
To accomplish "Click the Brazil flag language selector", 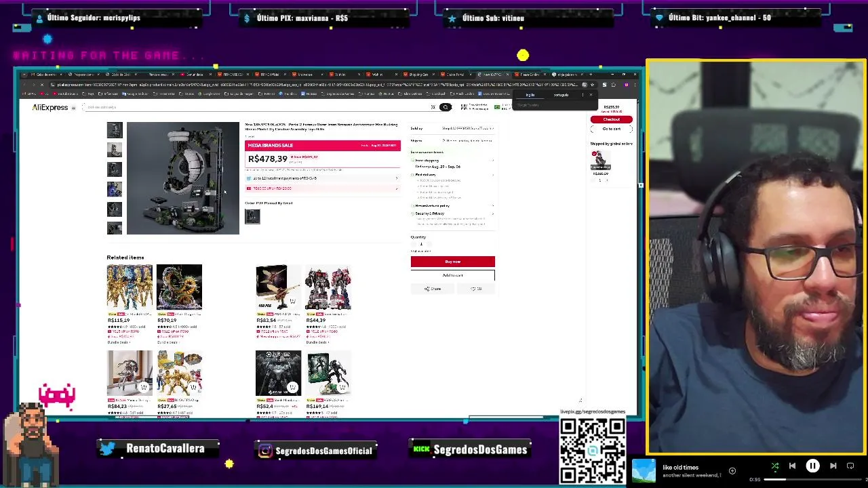I will 497,107.
